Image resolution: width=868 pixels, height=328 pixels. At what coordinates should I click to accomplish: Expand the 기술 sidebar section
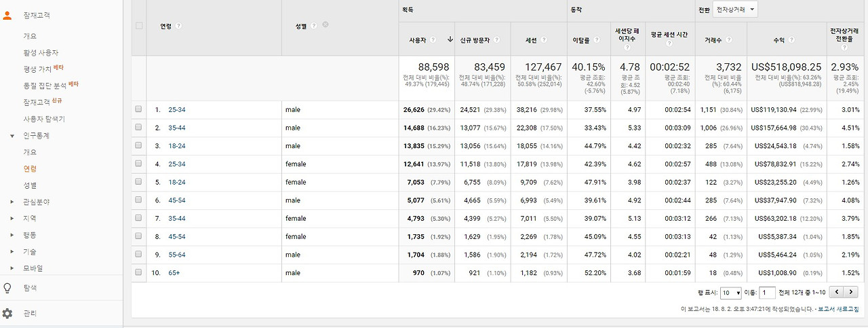click(12, 252)
